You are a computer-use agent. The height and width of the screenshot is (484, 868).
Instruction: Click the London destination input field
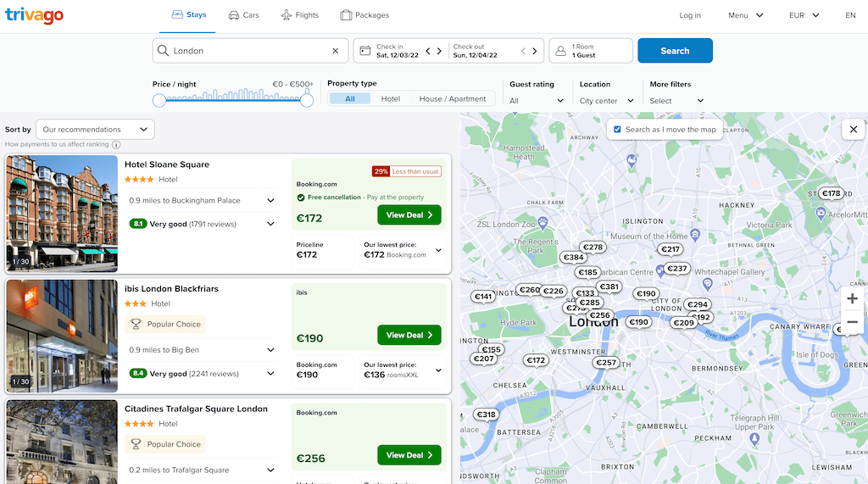pos(250,51)
